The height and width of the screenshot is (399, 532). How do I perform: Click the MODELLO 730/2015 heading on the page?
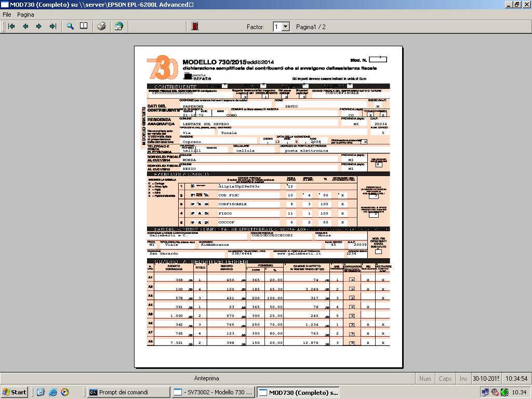214,62
